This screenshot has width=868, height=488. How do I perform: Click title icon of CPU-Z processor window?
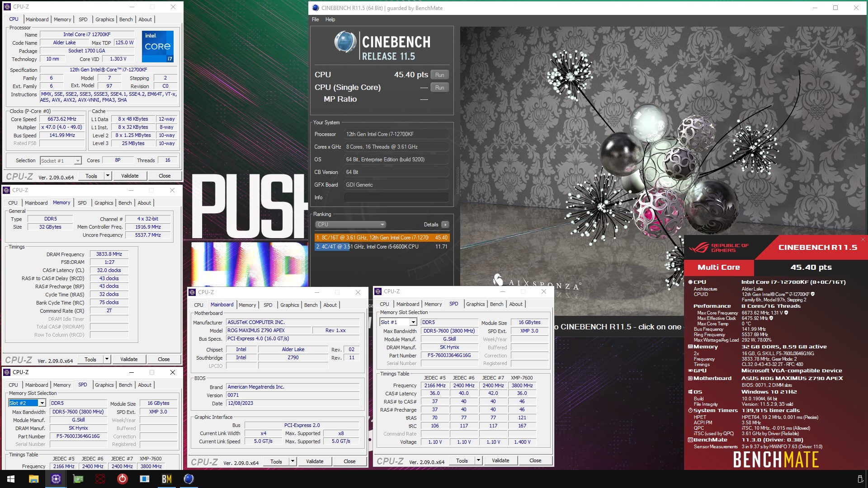coord(7,7)
